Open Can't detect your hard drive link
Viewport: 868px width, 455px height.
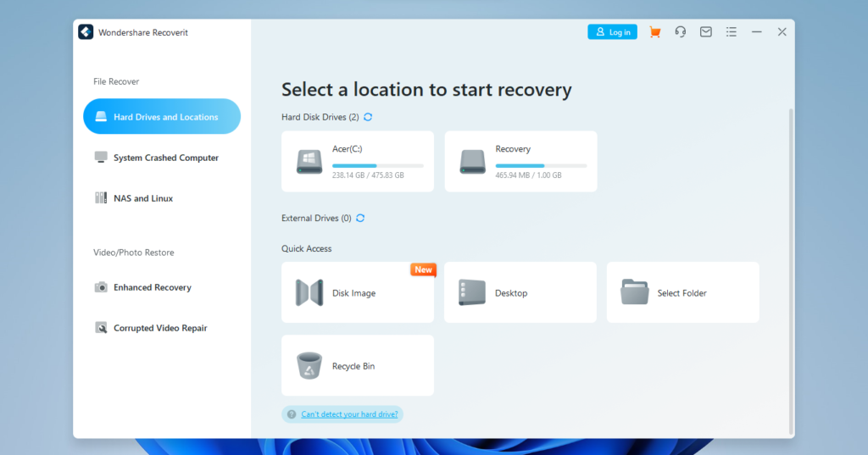pos(349,414)
